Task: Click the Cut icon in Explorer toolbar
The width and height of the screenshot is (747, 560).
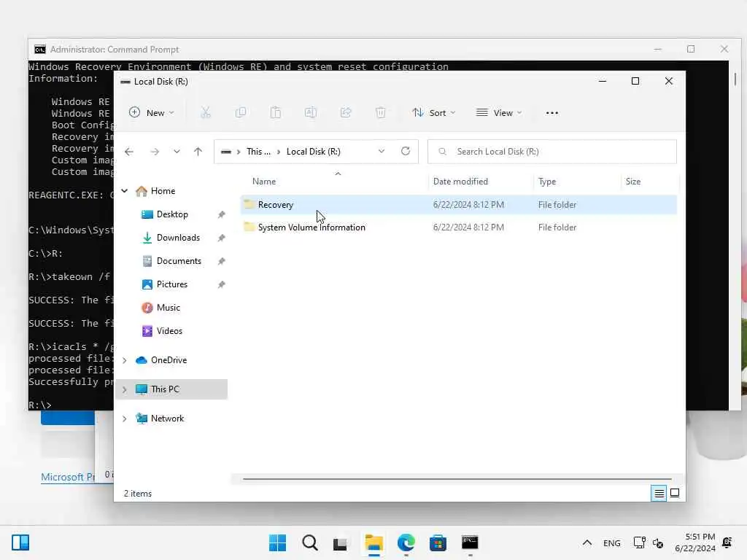Action: 205,113
